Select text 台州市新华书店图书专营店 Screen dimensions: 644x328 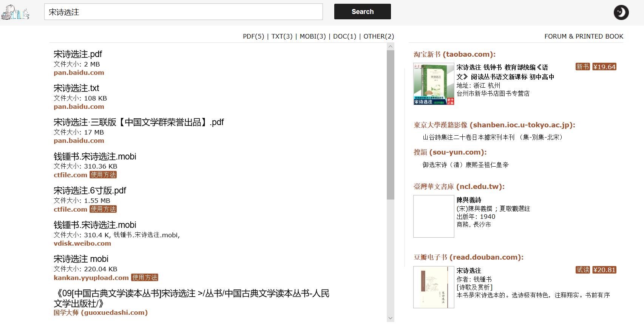coord(493,94)
